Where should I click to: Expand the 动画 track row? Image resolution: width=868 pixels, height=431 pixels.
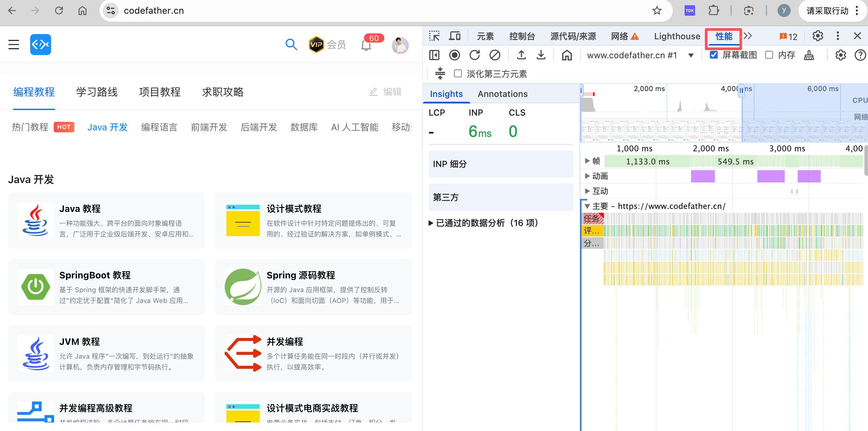tap(587, 176)
